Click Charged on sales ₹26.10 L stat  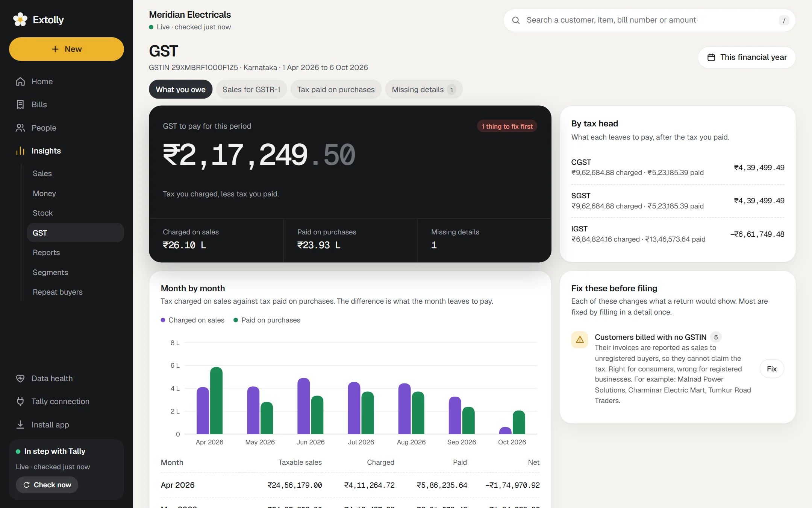coord(216,239)
